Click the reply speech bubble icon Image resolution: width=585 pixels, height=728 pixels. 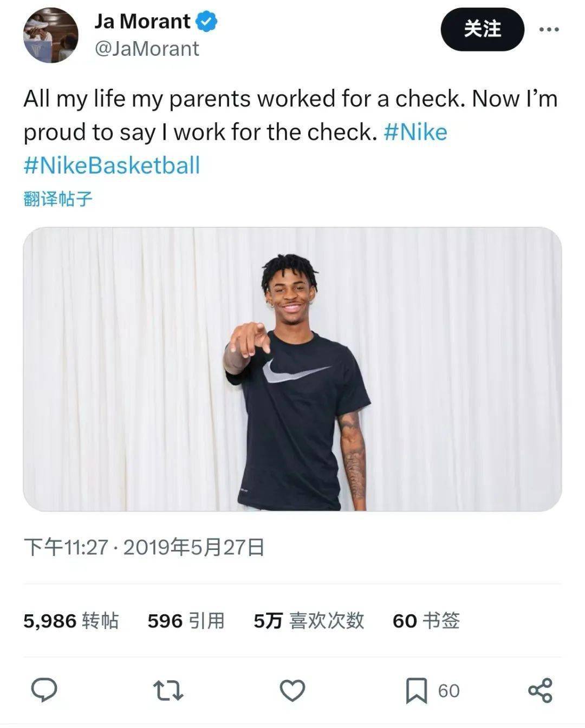click(x=44, y=690)
